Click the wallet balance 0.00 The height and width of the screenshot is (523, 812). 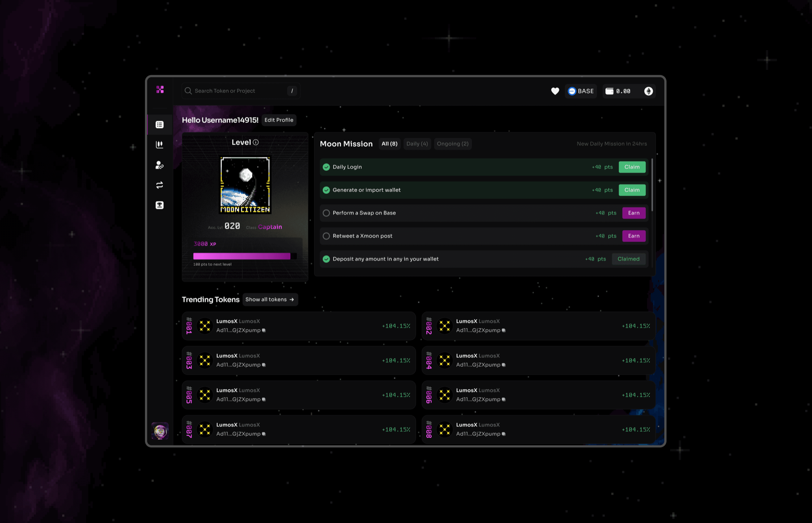(618, 91)
